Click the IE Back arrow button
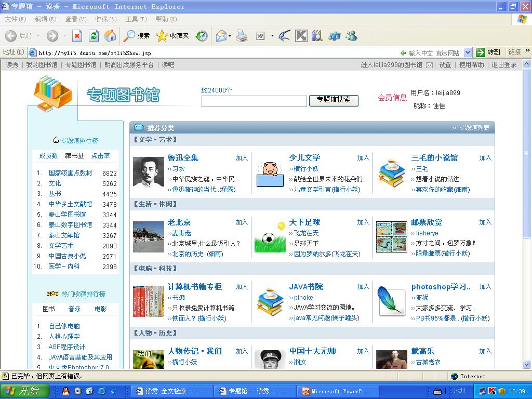 (x=11, y=36)
